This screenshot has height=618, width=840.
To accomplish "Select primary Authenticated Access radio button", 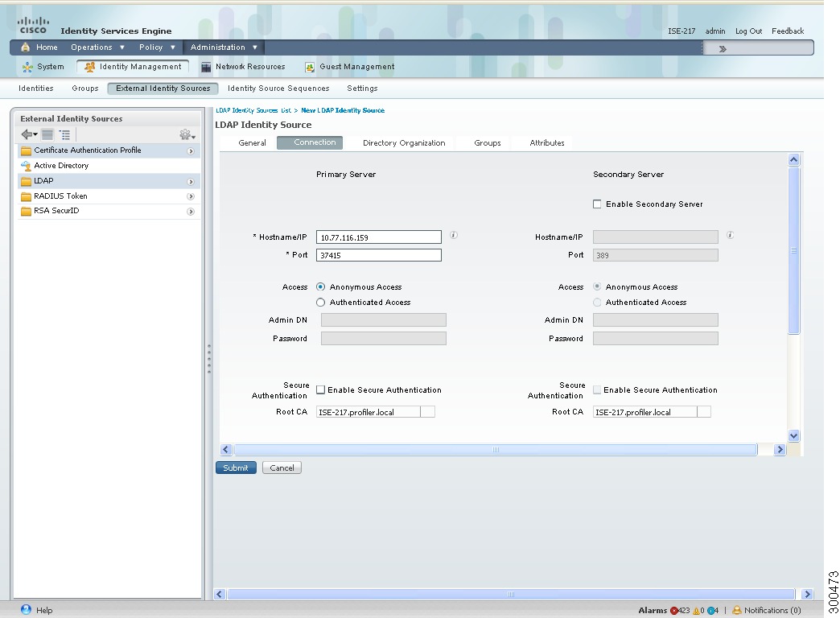I will click(320, 303).
